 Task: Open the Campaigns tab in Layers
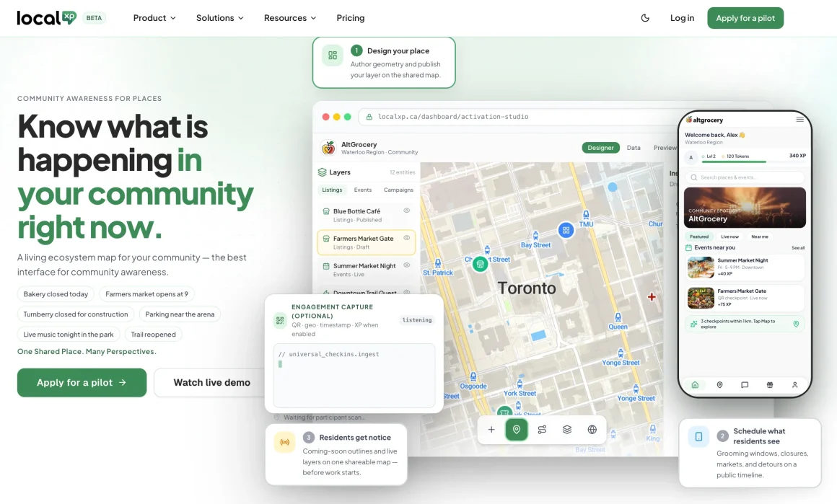click(x=398, y=190)
